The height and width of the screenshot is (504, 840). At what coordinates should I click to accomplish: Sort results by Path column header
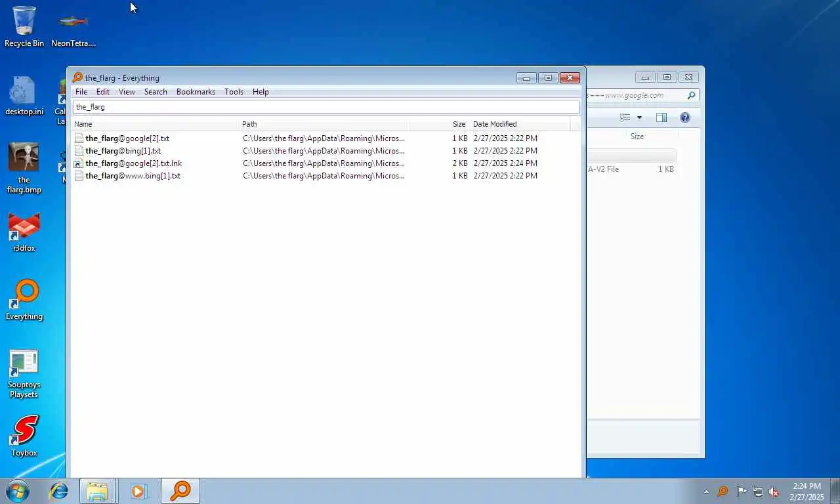[x=323, y=124]
